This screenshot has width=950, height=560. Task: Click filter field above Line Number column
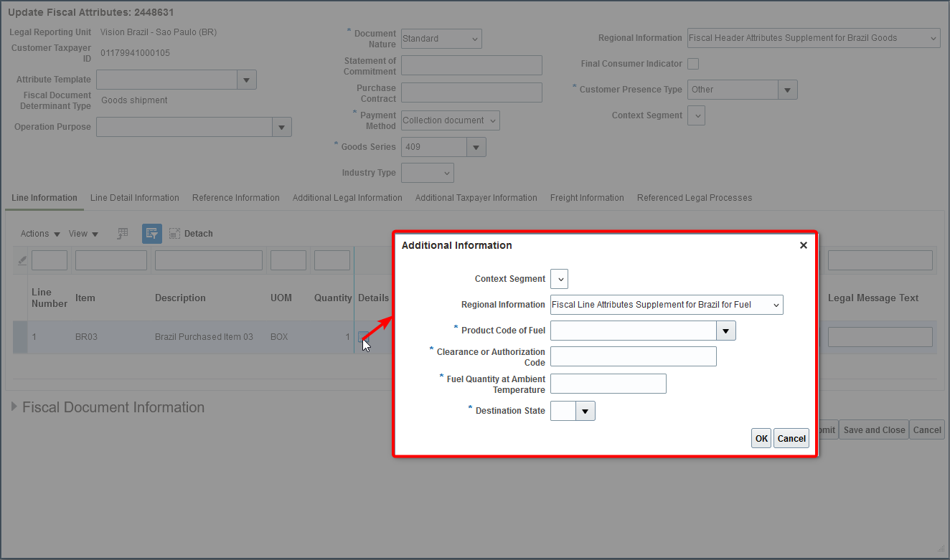pyautogui.click(x=50, y=260)
